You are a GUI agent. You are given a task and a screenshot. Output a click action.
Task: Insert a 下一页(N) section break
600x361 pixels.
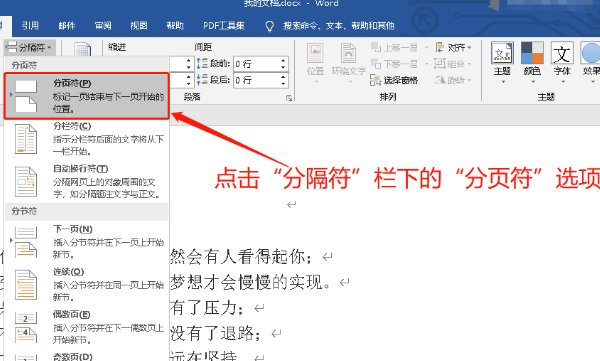tap(86, 241)
